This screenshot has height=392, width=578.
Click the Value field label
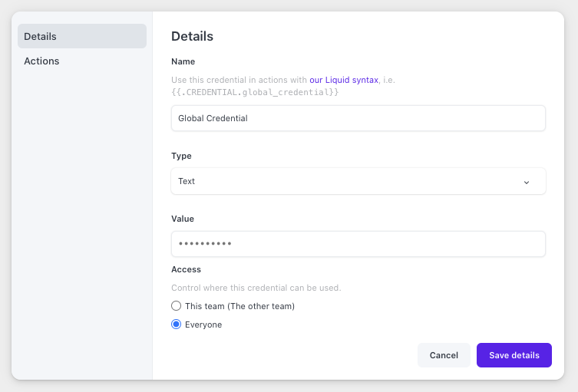(x=183, y=219)
